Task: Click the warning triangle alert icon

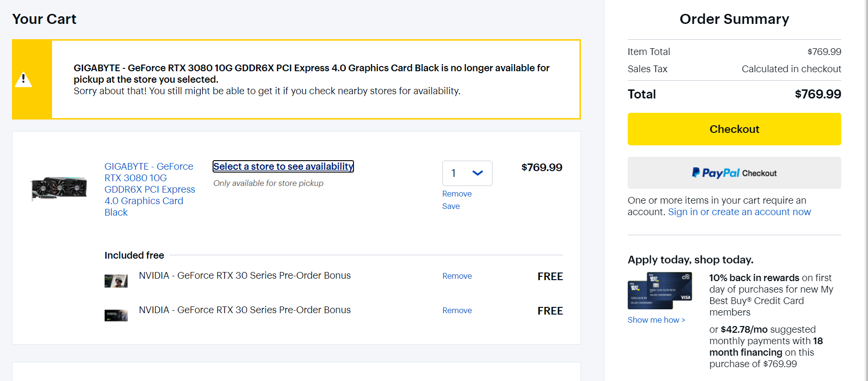Action: tap(23, 79)
